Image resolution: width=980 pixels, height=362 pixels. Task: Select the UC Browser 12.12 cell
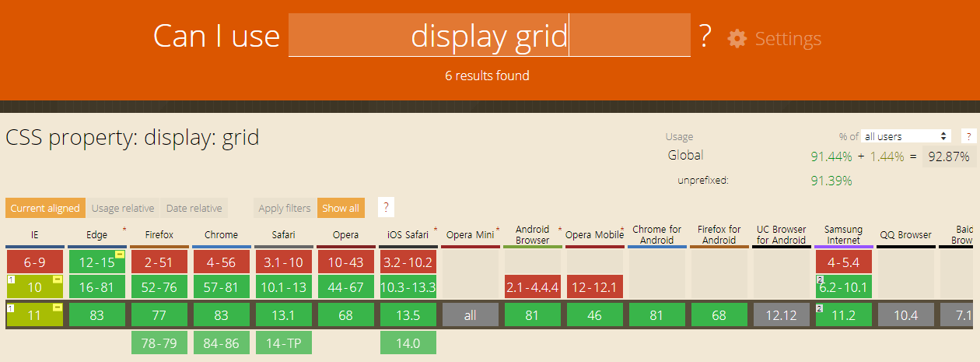pos(782,315)
